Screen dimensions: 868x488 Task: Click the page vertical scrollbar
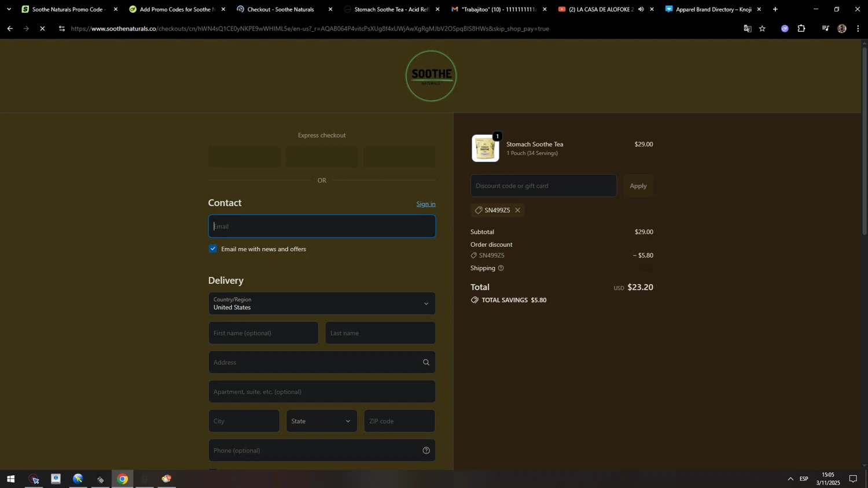[865, 141]
